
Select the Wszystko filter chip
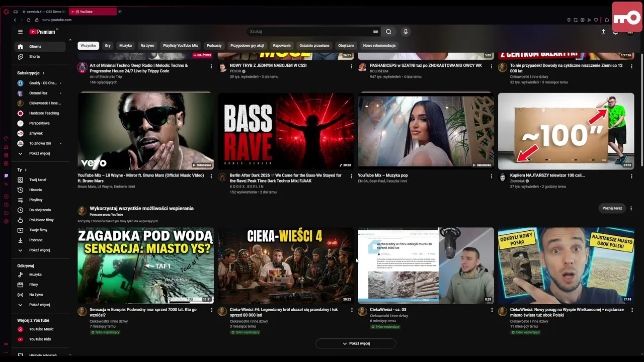[x=88, y=46]
